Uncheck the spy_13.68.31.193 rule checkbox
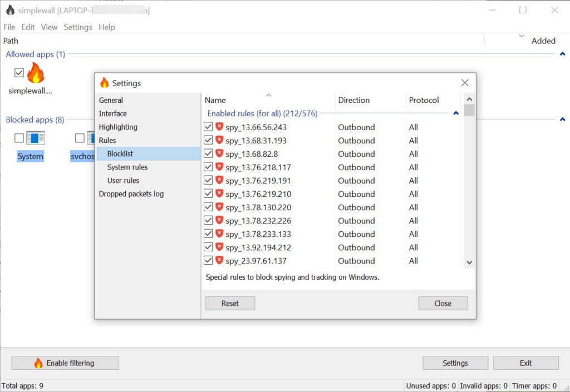Screen dimensions: 570x392 (208, 140)
